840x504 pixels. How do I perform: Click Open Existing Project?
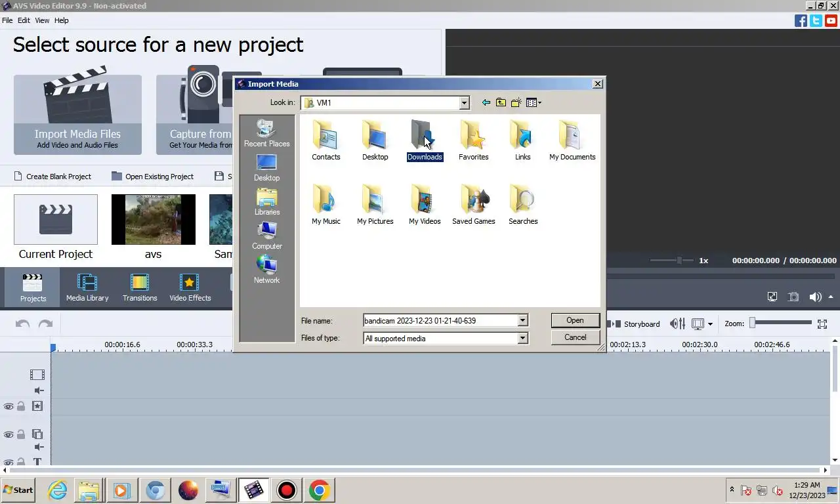coord(152,176)
